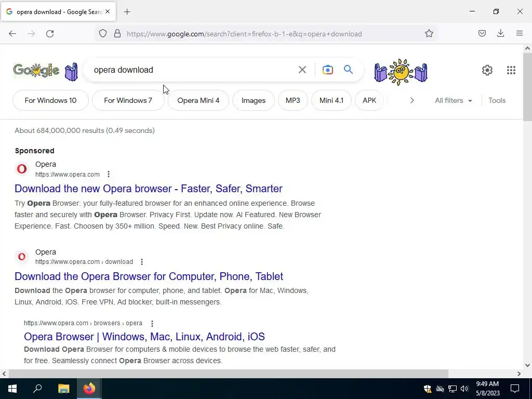Screen dimensions: 532x399
Task: Click the Opera favicon in sponsored result
Action: [x=22, y=169]
